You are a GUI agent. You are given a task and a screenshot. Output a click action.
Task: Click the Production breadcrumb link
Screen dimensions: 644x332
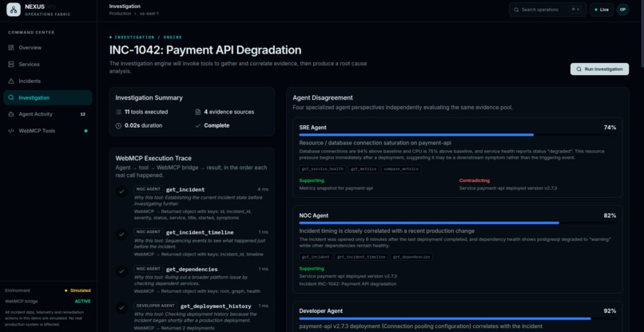pyautogui.click(x=120, y=14)
